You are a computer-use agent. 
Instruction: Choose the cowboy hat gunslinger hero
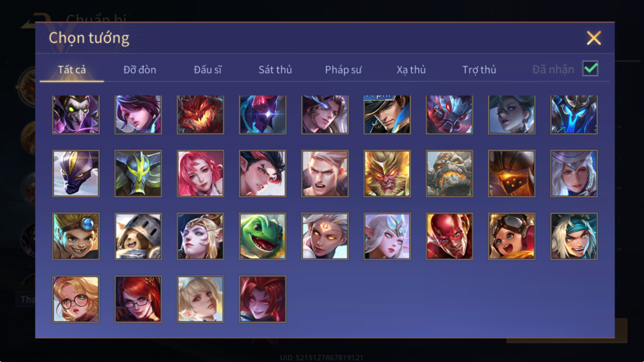click(387, 114)
